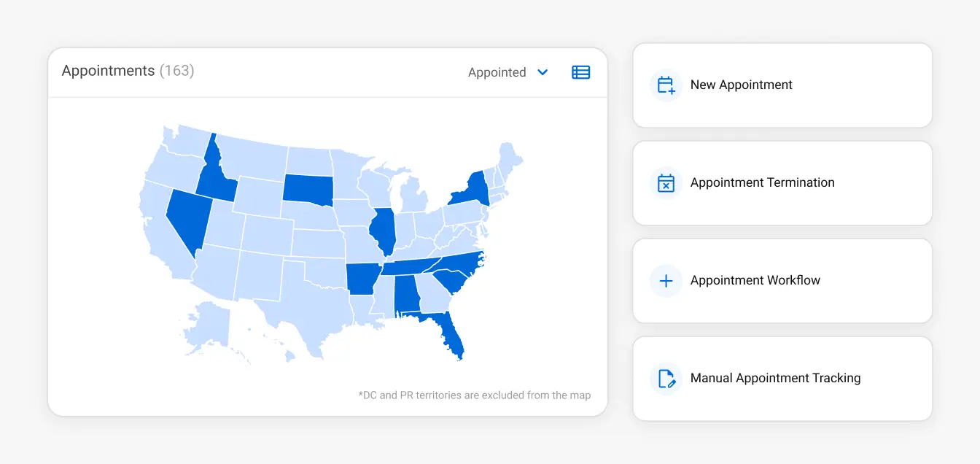This screenshot has height=464, width=980.
Task: Open the Appointment Termination card
Action: [x=782, y=183]
